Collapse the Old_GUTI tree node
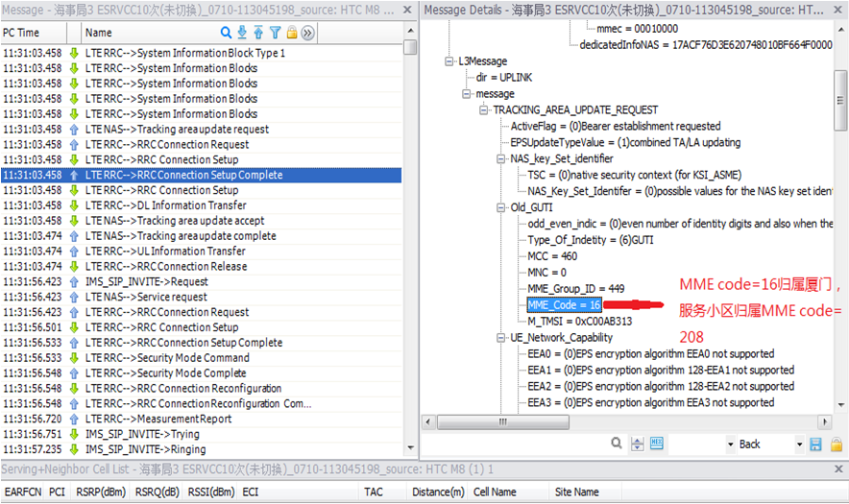This screenshot has width=849, height=504. [500, 207]
